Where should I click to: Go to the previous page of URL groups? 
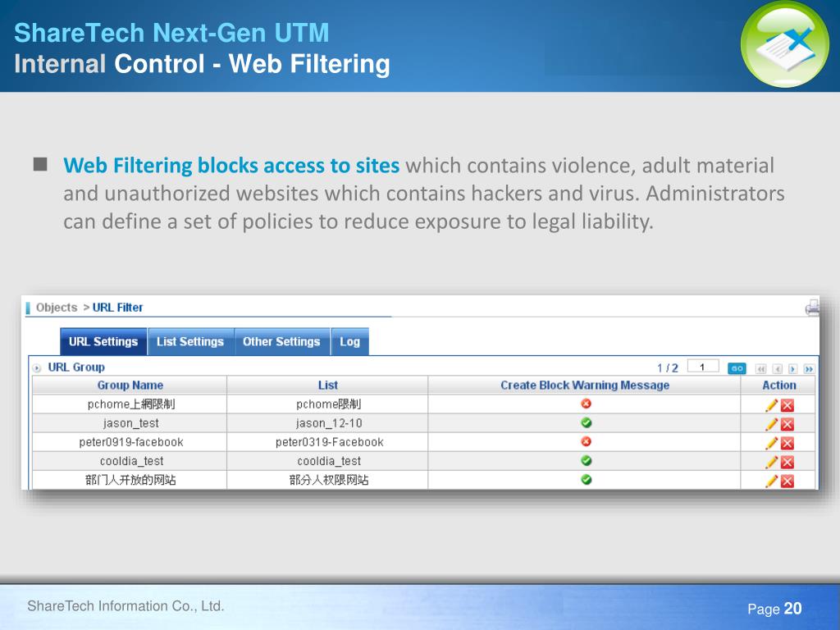[x=778, y=368]
